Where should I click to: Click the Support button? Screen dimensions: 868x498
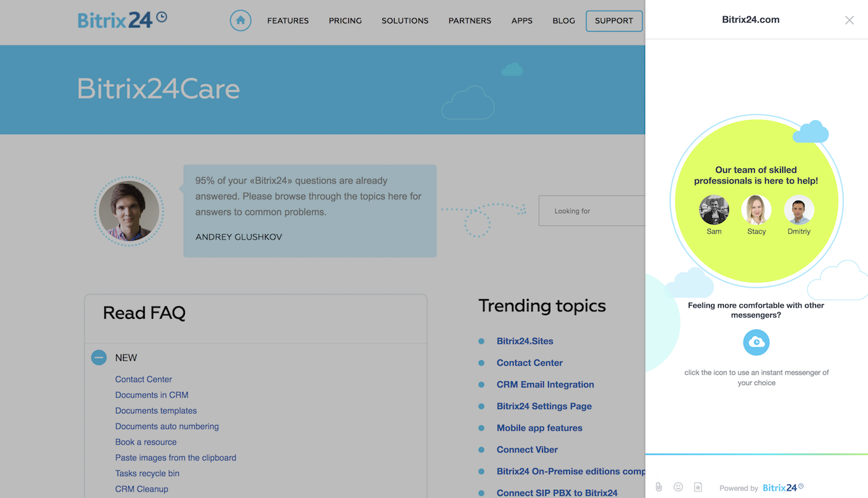coord(614,21)
